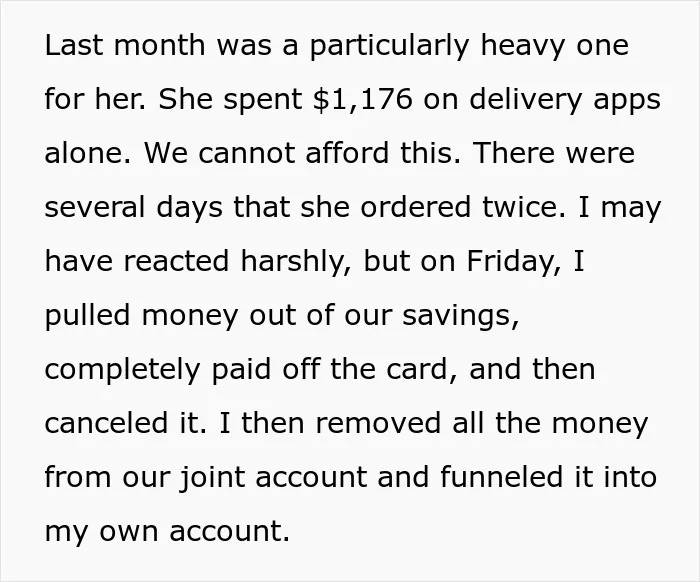The height and width of the screenshot is (582, 700).
Task: Click the word "delivery"
Action: click(525, 100)
